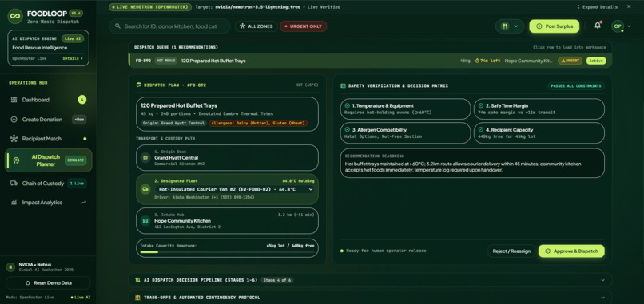Image resolution: width=644 pixels, height=304 pixels.
Task: Click the NVIDIA x Nebius N badge
Action: point(10,267)
